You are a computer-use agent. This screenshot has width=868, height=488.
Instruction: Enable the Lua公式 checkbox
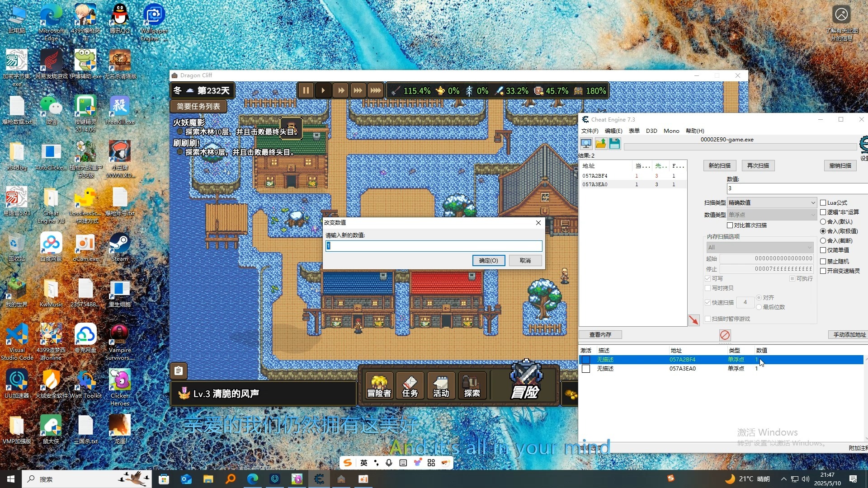(x=823, y=203)
